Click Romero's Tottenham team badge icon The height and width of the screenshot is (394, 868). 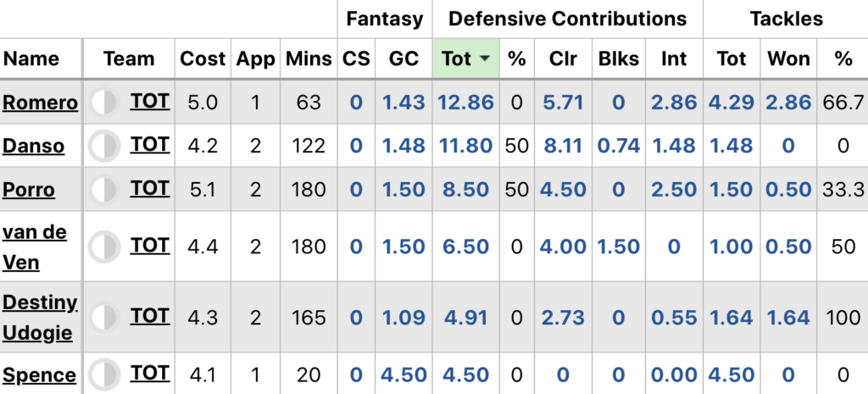pyautogui.click(x=104, y=103)
